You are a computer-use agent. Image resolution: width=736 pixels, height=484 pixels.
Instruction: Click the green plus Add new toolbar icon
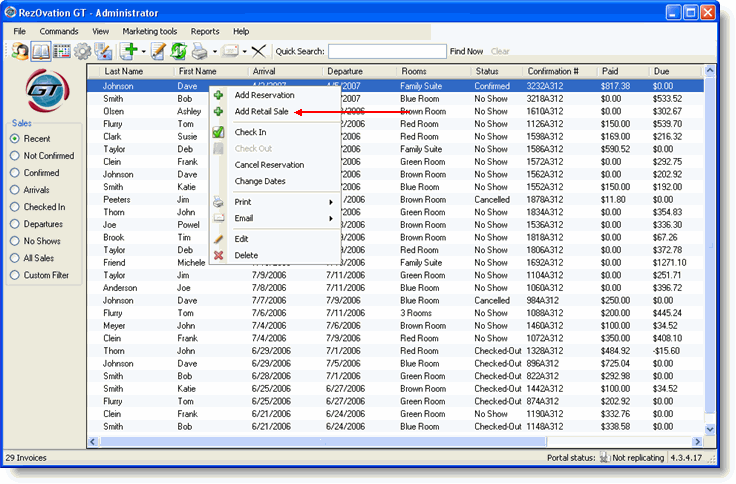point(129,51)
